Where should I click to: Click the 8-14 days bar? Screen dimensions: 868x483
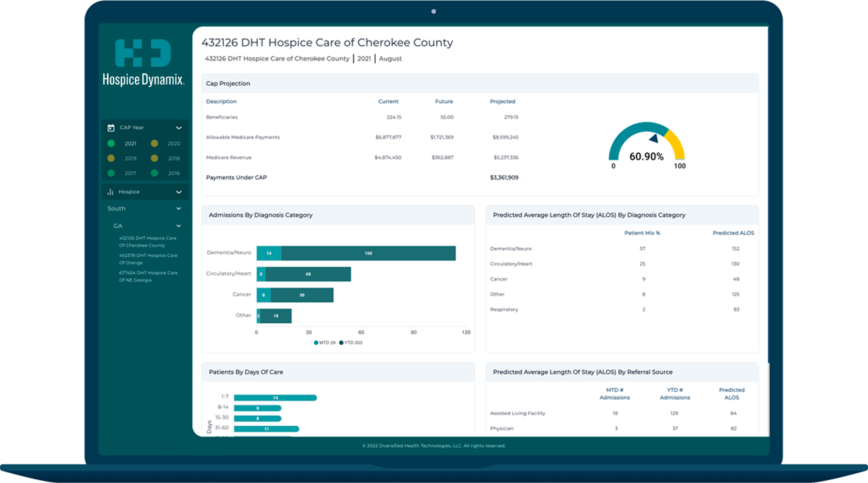(258, 408)
